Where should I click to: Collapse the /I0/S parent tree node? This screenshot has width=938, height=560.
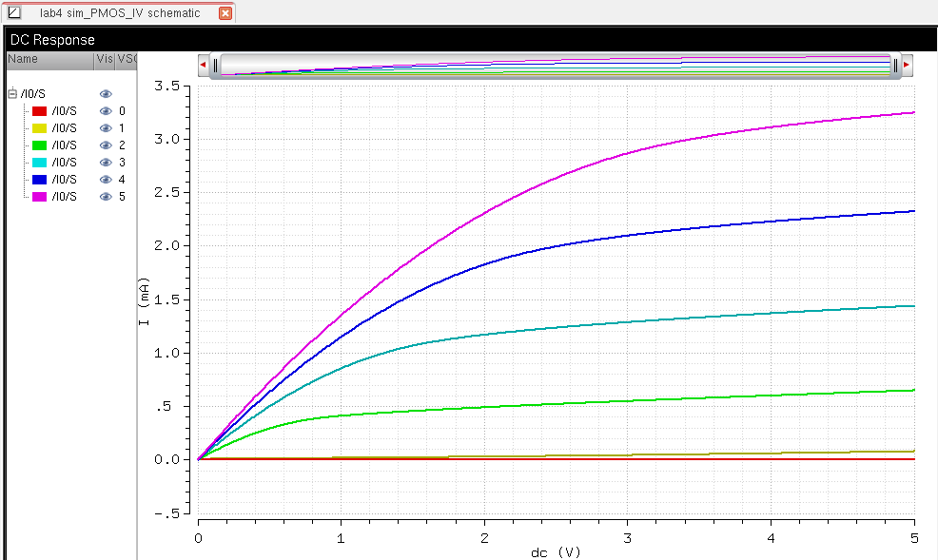pos(12,94)
